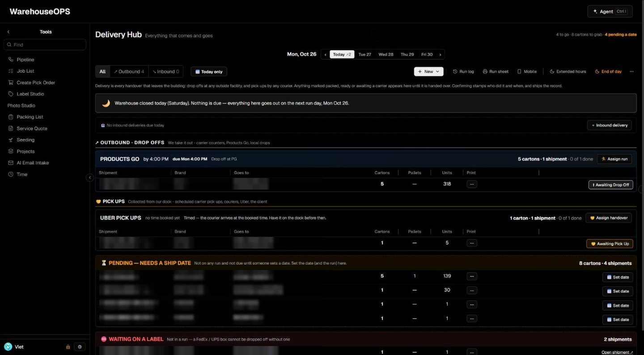The width and height of the screenshot is (644, 355).
Task: Open Print options for Products Go shipment
Action: 471,184
